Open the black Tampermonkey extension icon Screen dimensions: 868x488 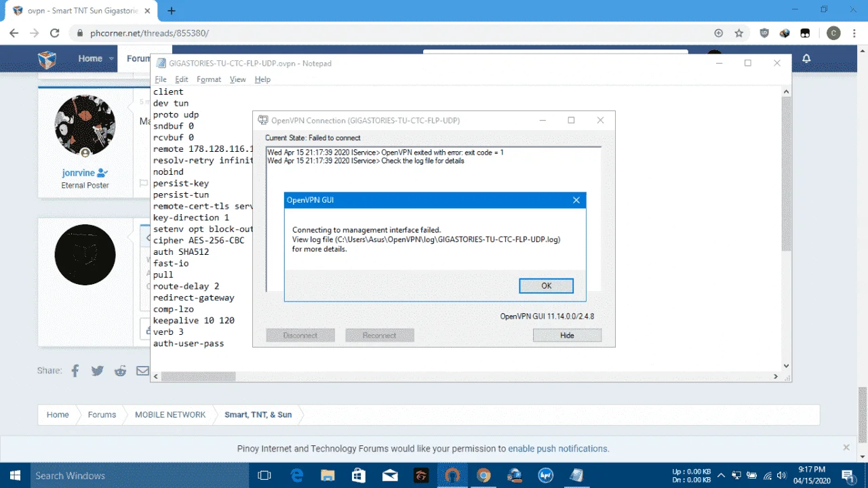(x=805, y=33)
